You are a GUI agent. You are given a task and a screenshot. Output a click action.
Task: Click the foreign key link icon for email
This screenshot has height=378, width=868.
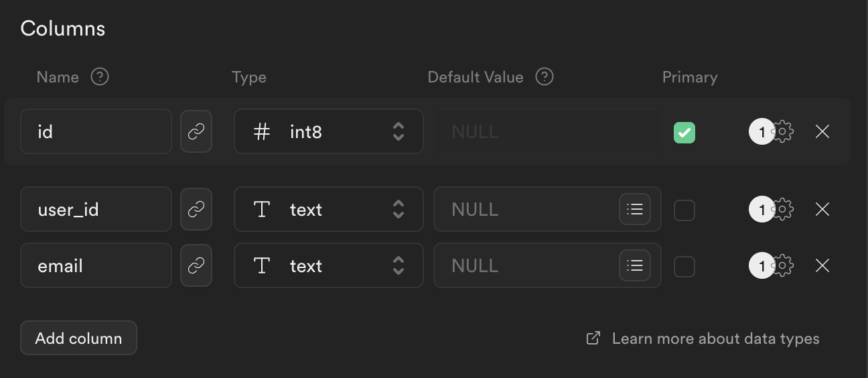tap(196, 266)
